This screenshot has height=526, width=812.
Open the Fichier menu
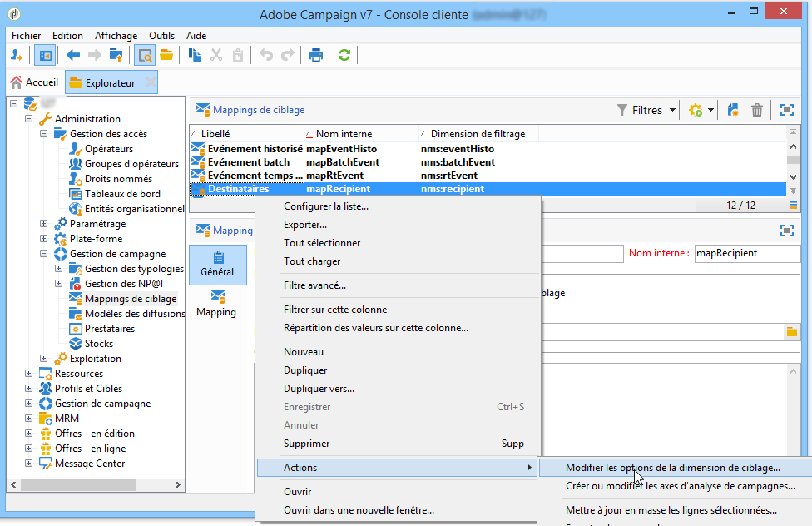[x=27, y=35]
